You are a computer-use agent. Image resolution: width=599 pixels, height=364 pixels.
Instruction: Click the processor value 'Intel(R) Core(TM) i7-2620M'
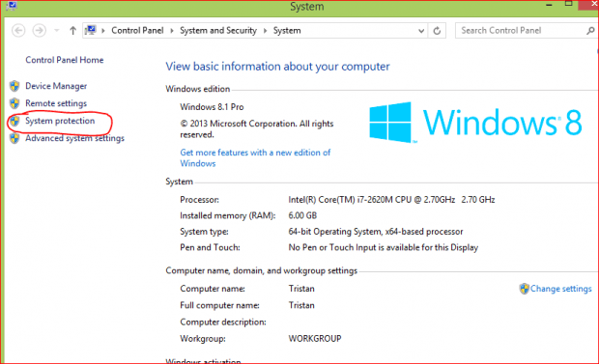(391, 200)
